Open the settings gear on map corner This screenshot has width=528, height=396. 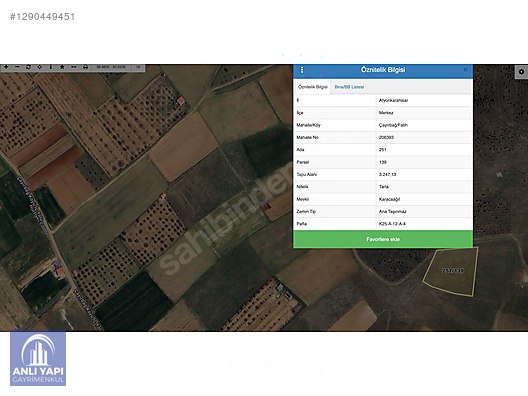pos(521,72)
